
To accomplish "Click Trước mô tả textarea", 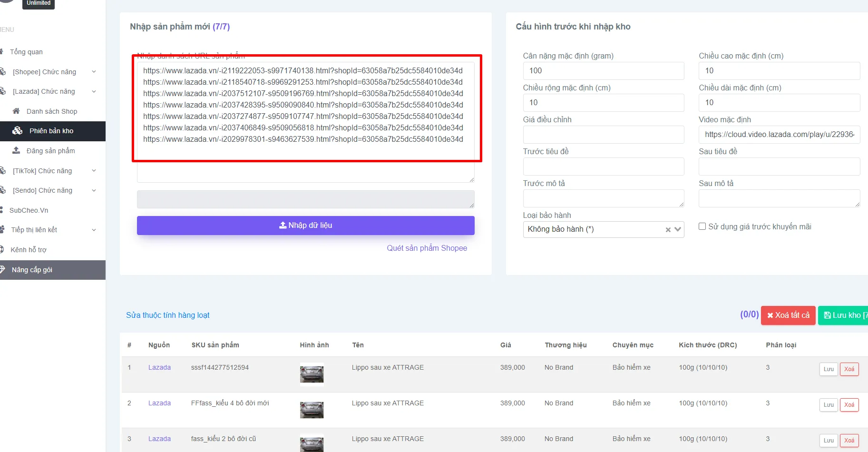I will click(604, 198).
